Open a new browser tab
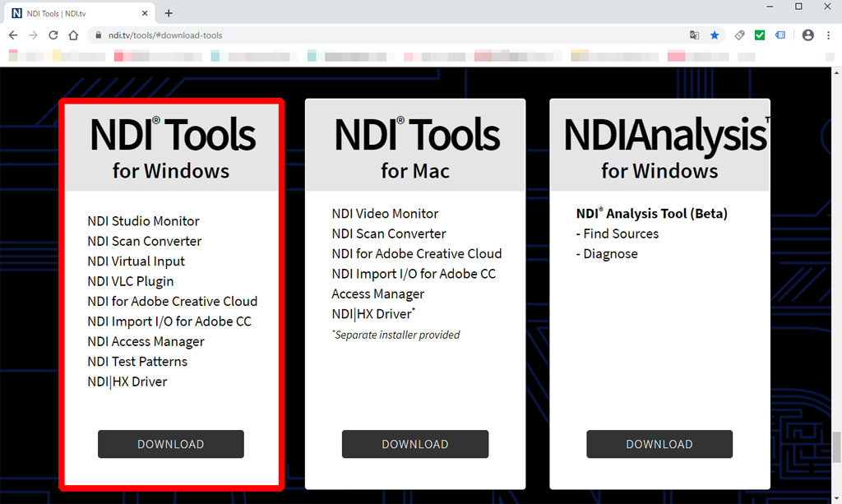 (169, 13)
